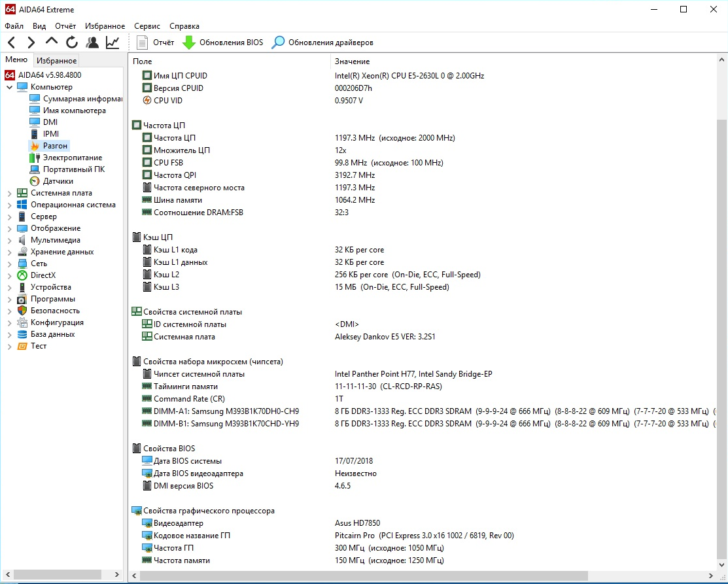Expand the Сервер tree node
Viewport: 728px width, 584px height.
click(x=9, y=217)
